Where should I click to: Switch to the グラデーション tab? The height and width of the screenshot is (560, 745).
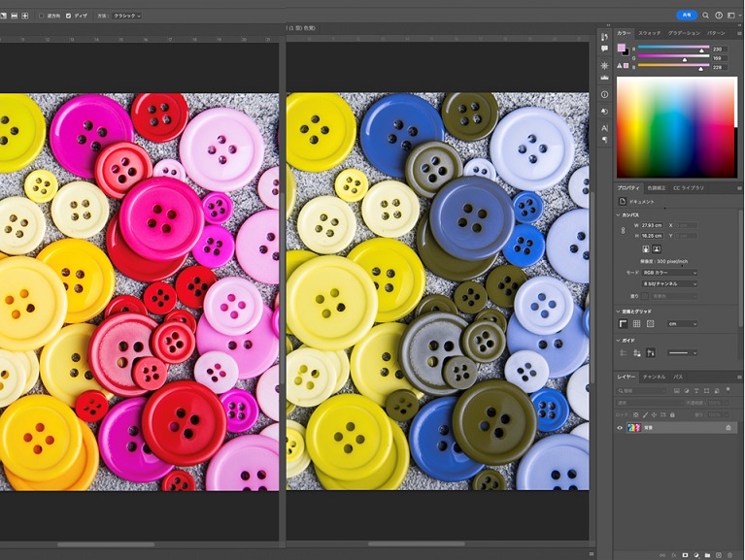click(684, 33)
